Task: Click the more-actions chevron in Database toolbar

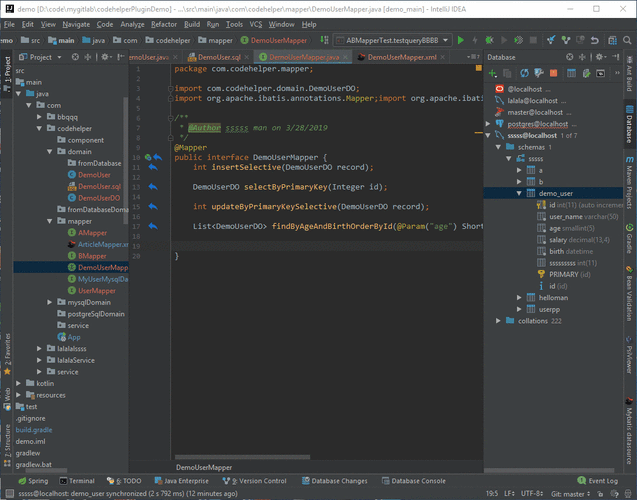Action: tap(617, 73)
